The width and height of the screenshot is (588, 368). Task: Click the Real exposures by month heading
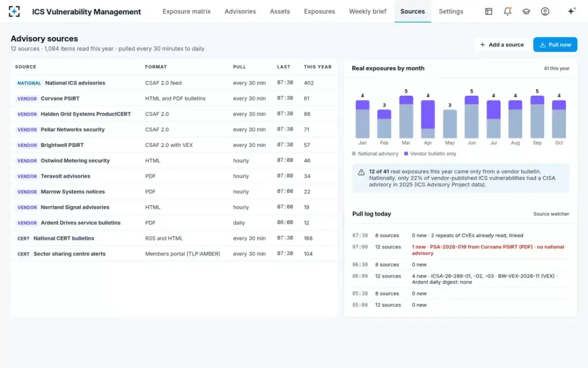click(x=388, y=68)
